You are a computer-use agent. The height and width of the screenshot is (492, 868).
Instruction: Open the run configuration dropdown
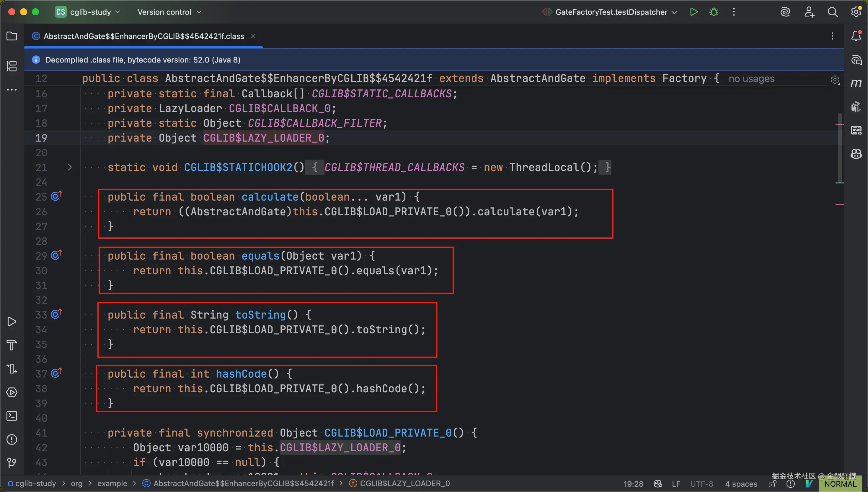[x=611, y=12]
